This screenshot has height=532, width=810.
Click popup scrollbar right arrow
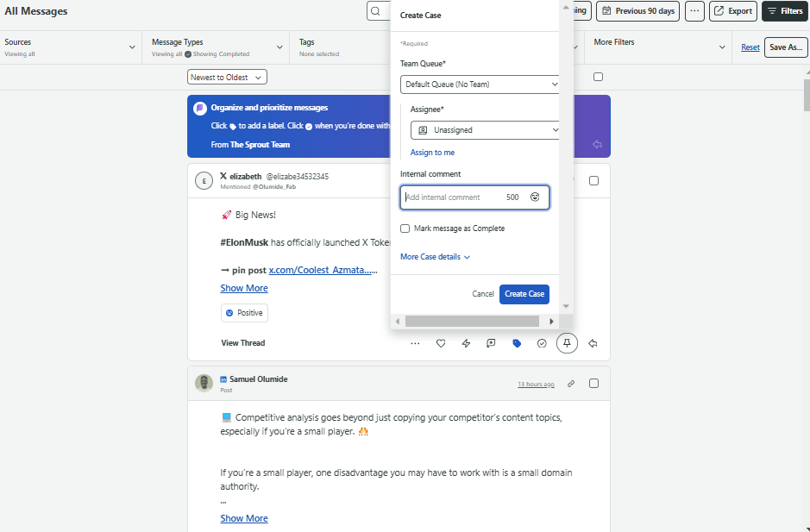click(x=551, y=322)
